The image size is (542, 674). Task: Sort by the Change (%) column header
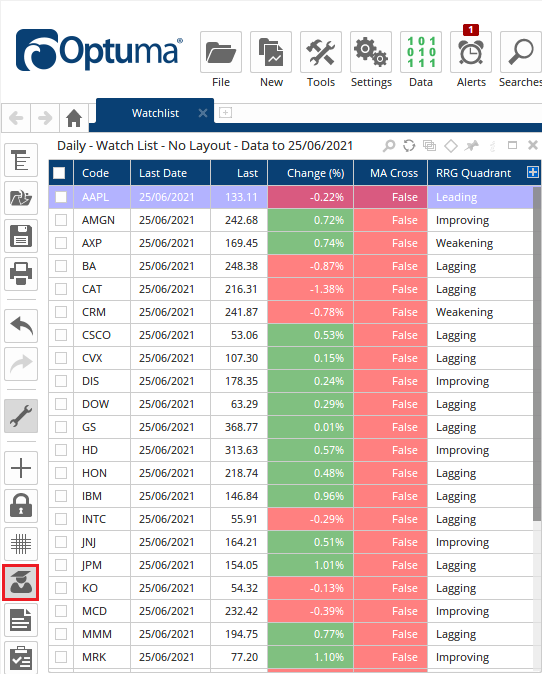pos(310,173)
